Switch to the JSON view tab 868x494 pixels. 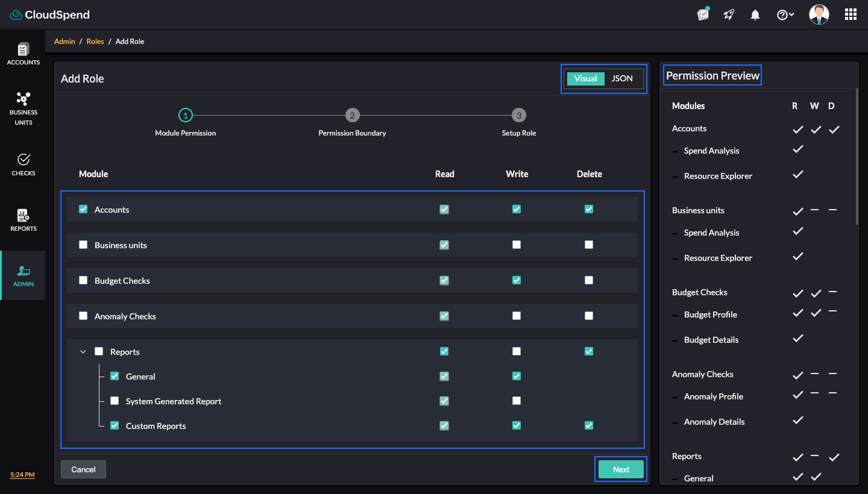622,78
